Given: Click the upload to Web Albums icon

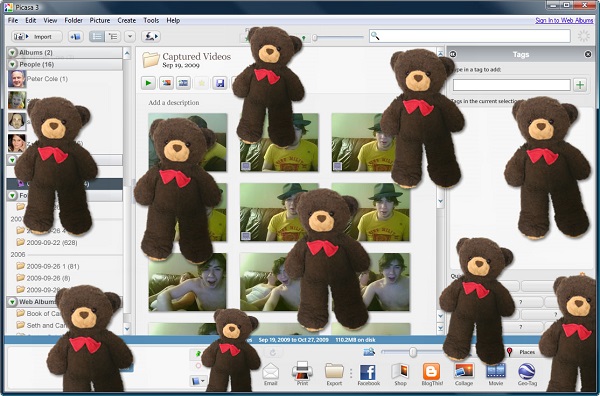Looking at the screenshot, I should (151, 37).
